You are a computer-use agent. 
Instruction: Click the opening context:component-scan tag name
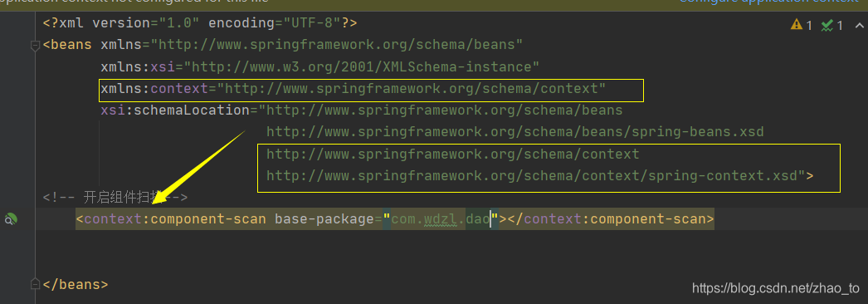click(x=175, y=219)
